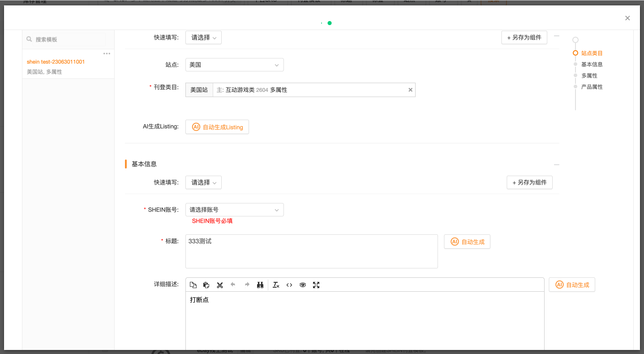Jump to 产品属性 in the side navigation
The width and height of the screenshot is (644, 354).
pos(592,87)
